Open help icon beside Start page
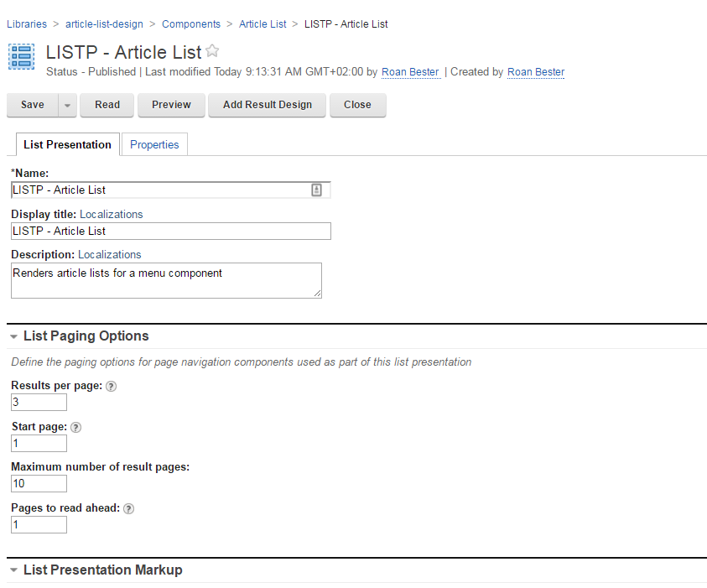 click(x=76, y=427)
